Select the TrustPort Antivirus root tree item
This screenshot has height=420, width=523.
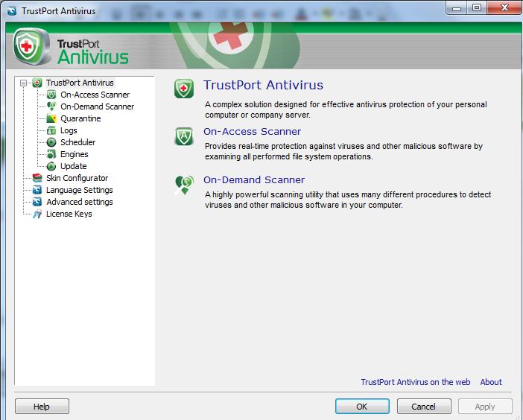(80, 83)
